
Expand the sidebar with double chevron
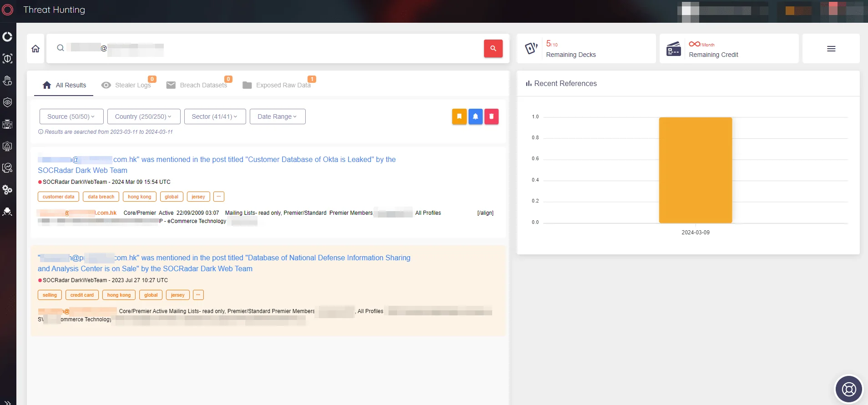click(7, 402)
